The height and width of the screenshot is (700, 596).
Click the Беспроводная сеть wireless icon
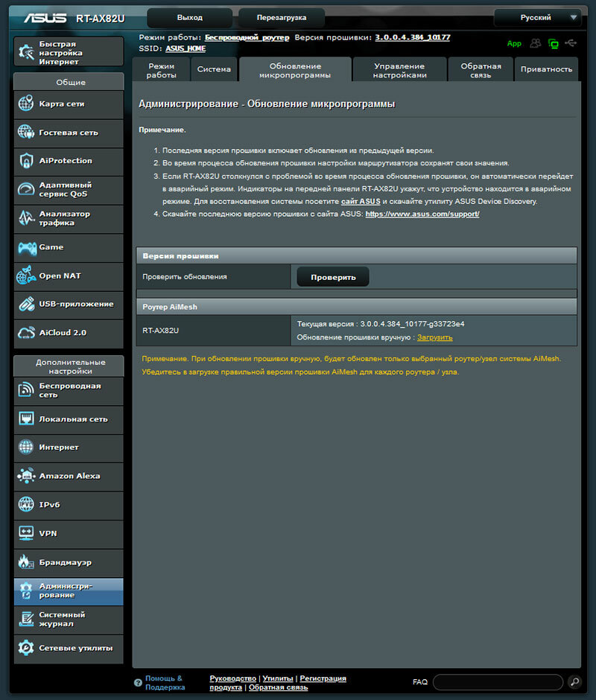coord(26,390)
